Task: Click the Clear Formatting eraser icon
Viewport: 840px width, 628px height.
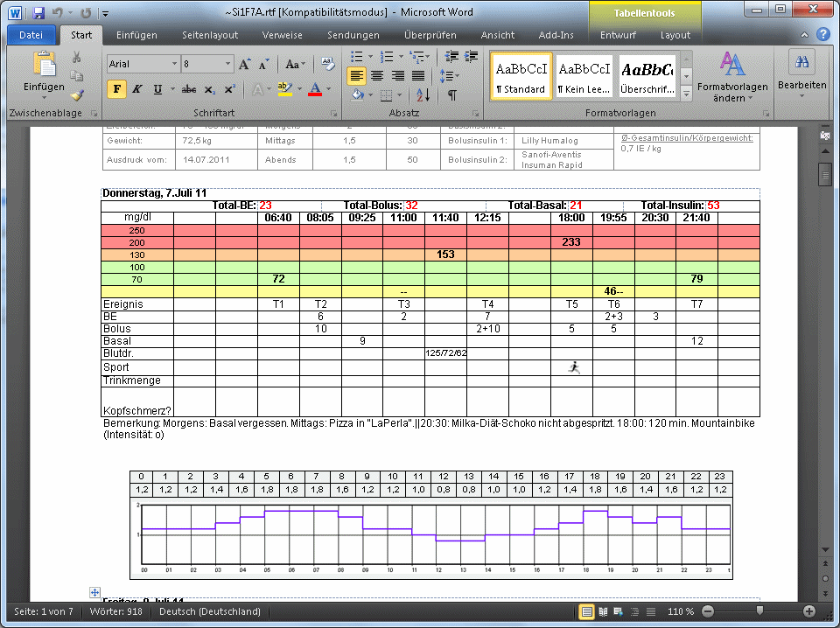Action: [x=328, y=64]
